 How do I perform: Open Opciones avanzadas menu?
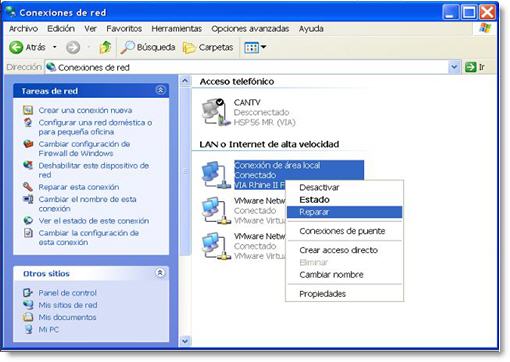[x=250, y=29]
